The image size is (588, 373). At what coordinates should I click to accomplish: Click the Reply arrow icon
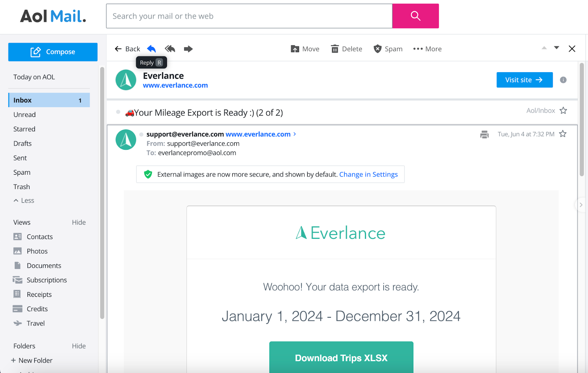(151, 49)
